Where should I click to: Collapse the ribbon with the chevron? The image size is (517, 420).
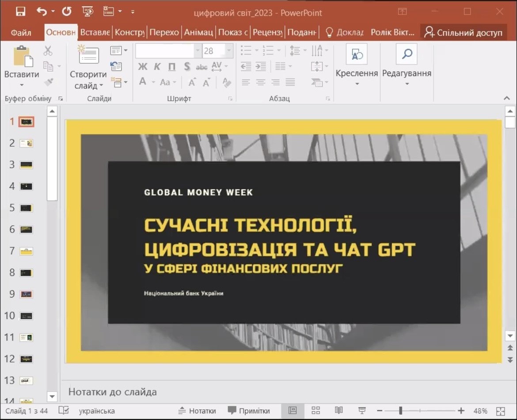pyautogui.click(x=506, y=98)
